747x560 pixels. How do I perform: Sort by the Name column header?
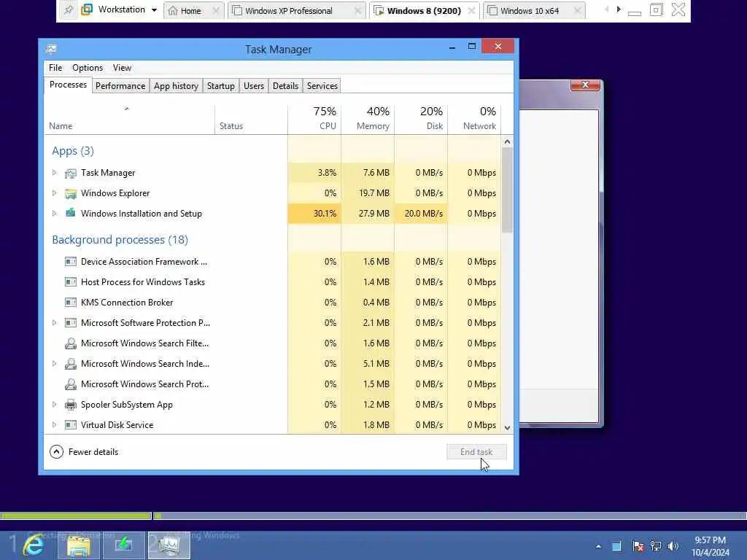click(130, 118)
